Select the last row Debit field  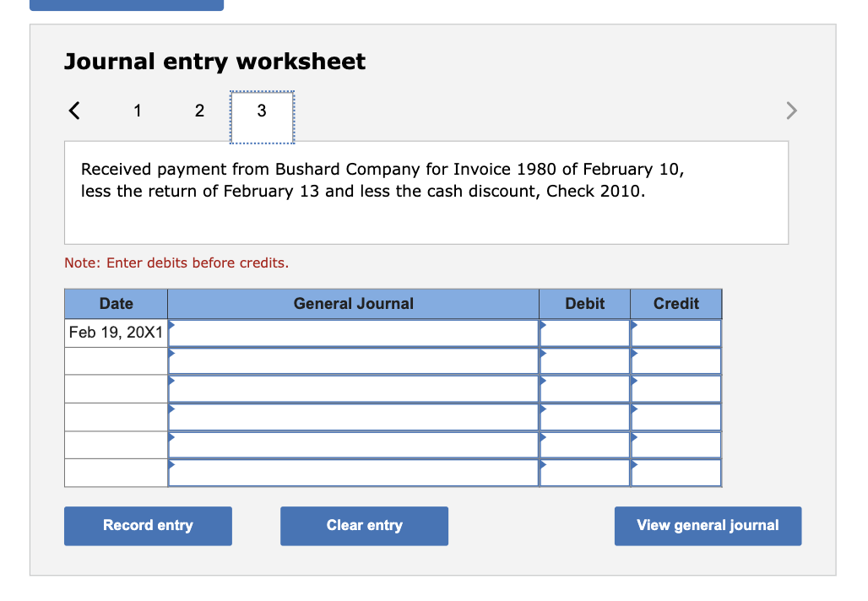pyautogui.click(x=584, y=474)
